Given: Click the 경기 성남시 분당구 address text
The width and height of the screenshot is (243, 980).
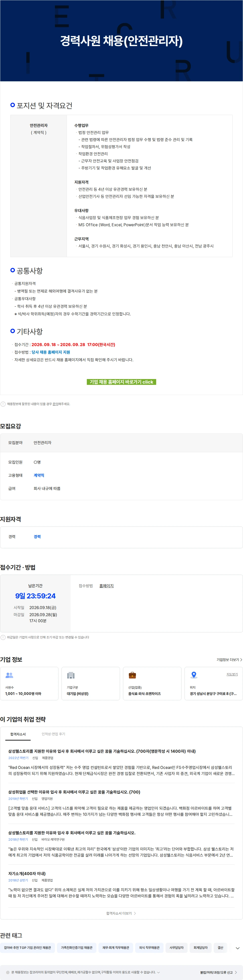Looking at the screenshot, I should click(213, 693).
